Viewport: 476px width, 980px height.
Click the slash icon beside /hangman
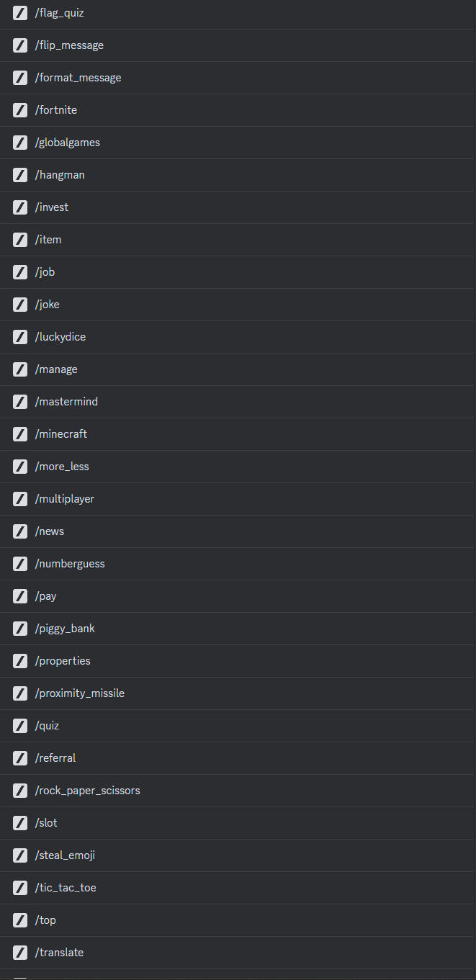20,175
